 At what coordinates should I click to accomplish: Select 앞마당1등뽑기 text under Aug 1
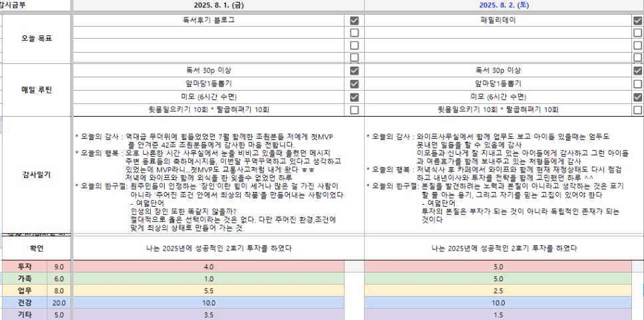point(209,84)
